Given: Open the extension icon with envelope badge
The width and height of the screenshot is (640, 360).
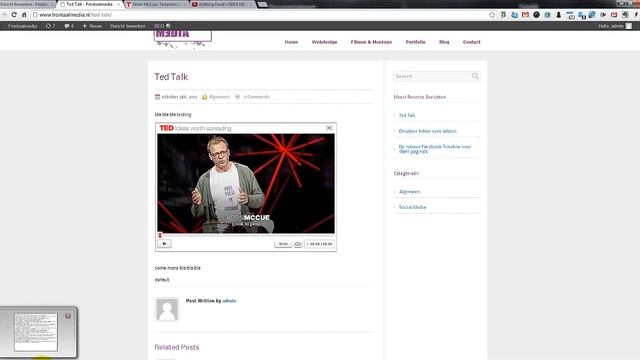Looking at the screenshot, I should pyautogui.click(x=570, y=15).
